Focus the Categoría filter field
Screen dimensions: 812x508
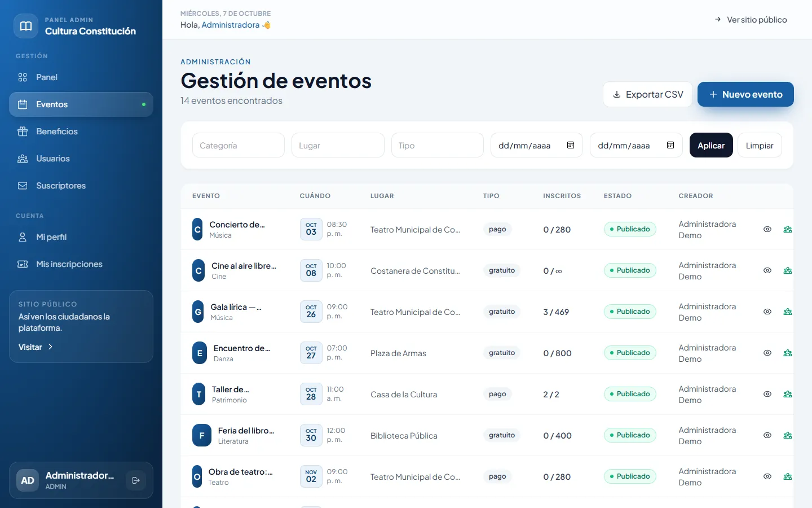[239, 145]
